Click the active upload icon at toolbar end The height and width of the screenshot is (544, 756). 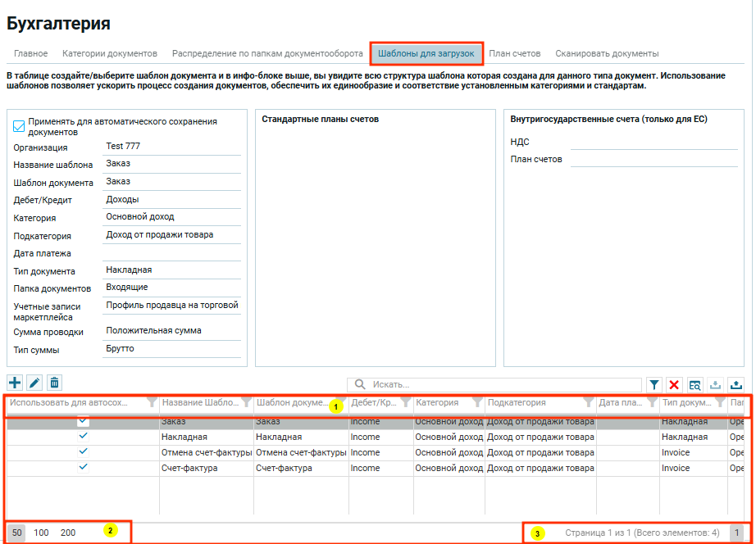tap(736, 385)
